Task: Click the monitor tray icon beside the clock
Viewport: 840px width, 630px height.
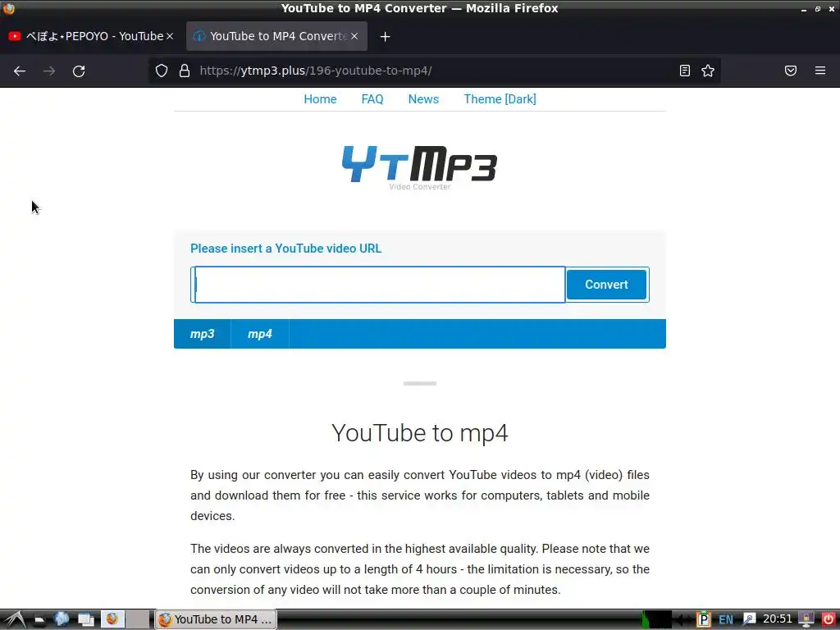Action: 806,620
